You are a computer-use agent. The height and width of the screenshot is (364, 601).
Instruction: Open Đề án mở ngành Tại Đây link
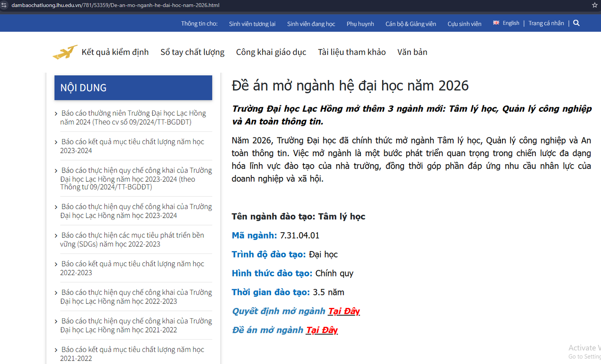tap(322, 330)
